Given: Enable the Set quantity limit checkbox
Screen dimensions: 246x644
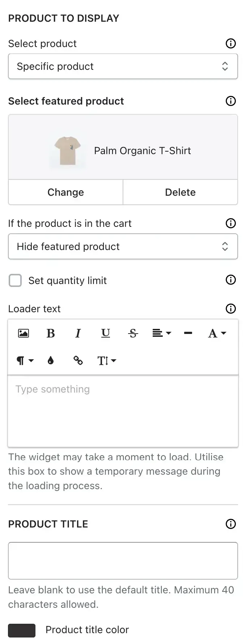Looking at the screenshot, I should click(x=15, y=280).
